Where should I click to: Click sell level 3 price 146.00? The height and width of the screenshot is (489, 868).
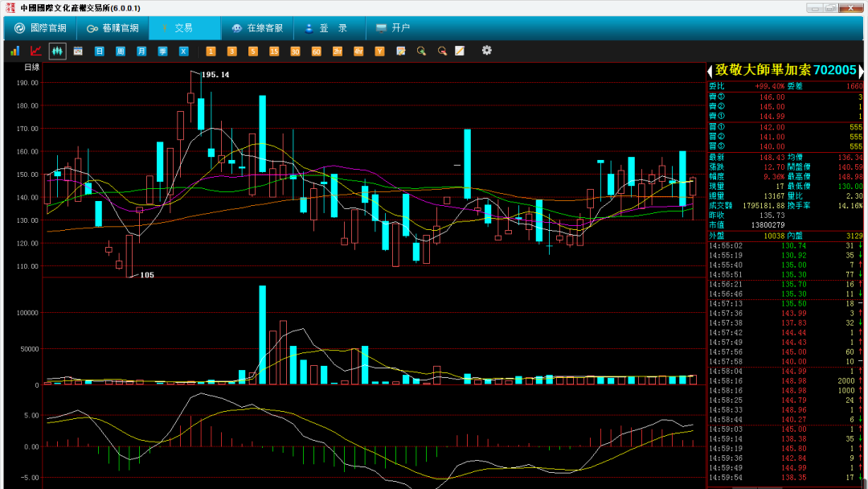(772, 97)
